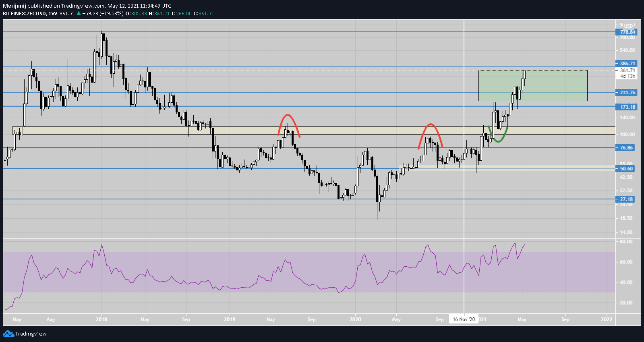This screenshot has width=644, height=342.
Task: Select the green arc drawing near 100.00
Action: [499, 141]
